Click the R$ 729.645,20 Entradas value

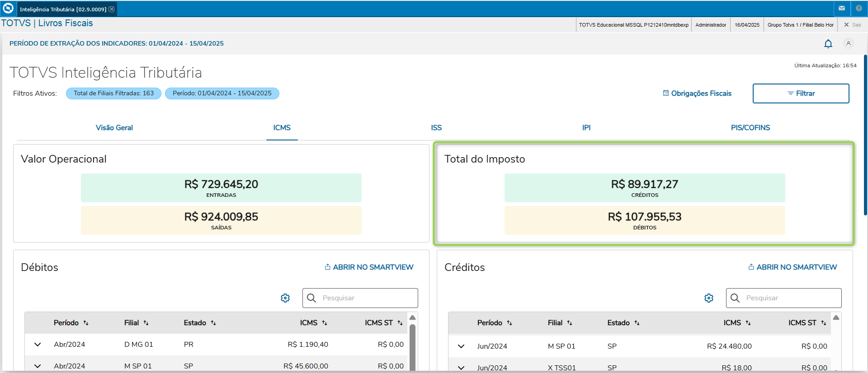(x=221, y=184)
